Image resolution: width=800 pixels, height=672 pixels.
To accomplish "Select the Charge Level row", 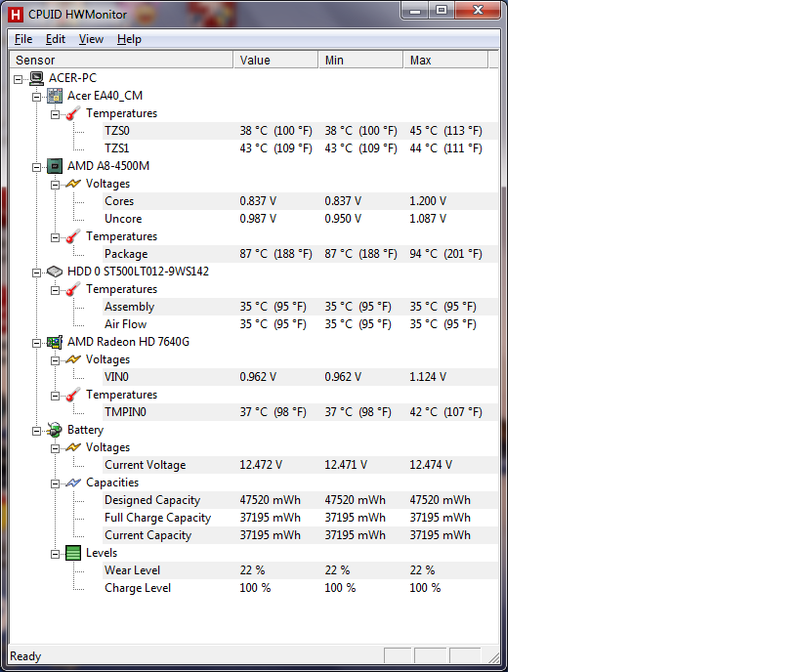I will (x=300, y=588).
